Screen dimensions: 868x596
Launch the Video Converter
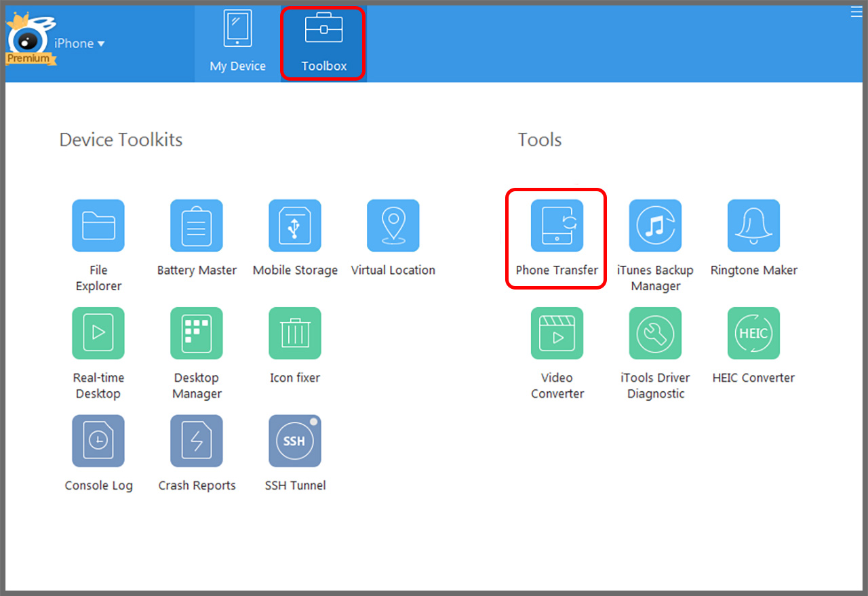[557, 333]
